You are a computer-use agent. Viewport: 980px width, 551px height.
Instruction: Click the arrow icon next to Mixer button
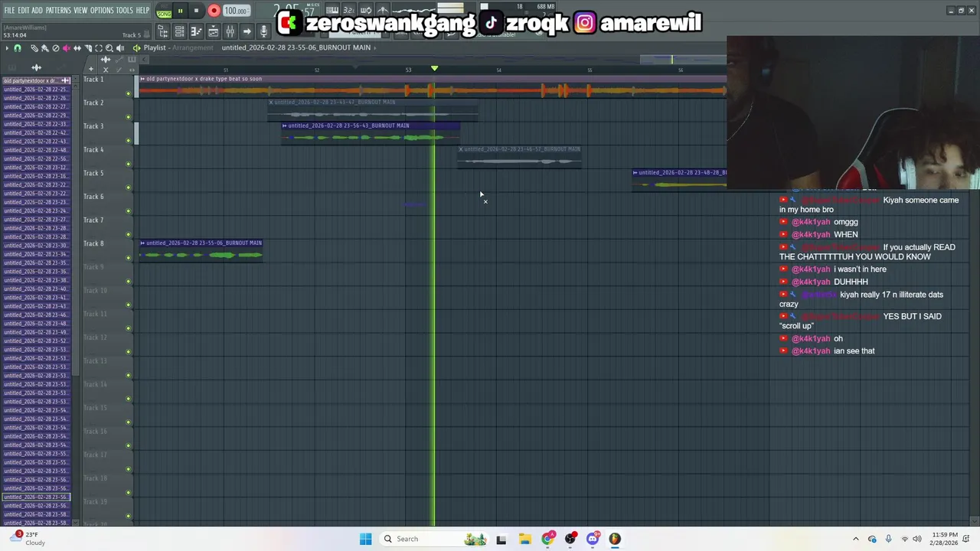pos(247,31)
